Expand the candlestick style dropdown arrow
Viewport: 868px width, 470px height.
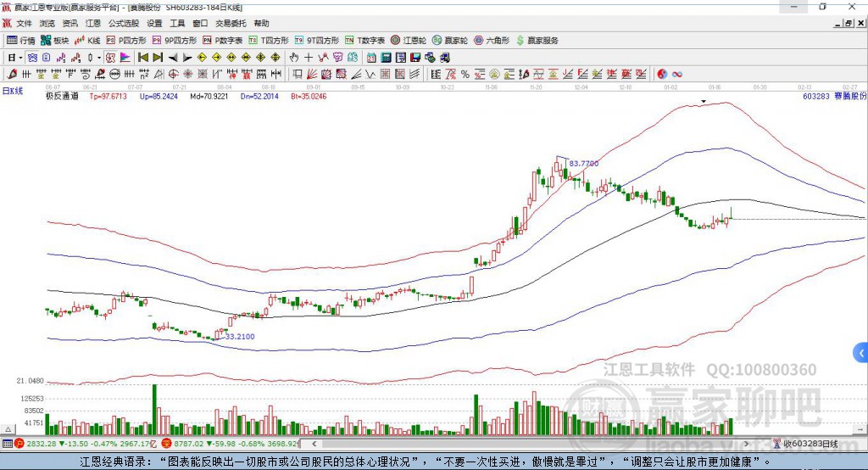pos(99,58)
